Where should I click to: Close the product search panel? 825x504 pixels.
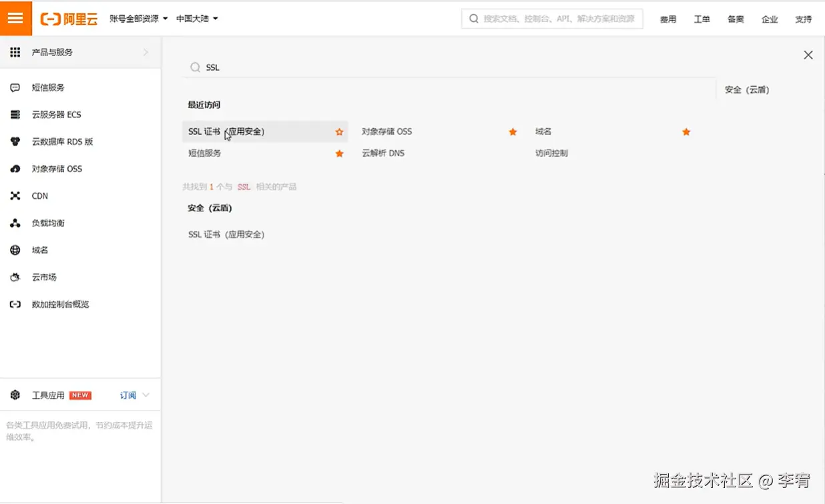click(x=808, y=55)
